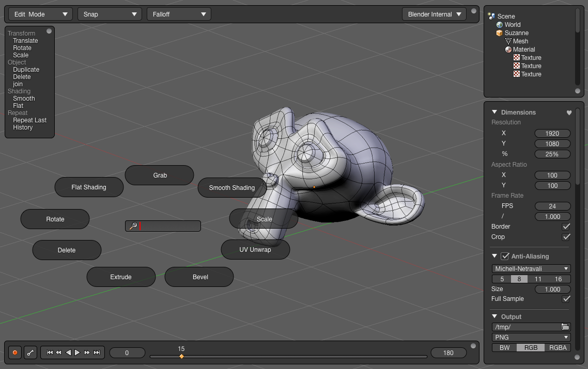Open the Edit Mode selector

40,14
